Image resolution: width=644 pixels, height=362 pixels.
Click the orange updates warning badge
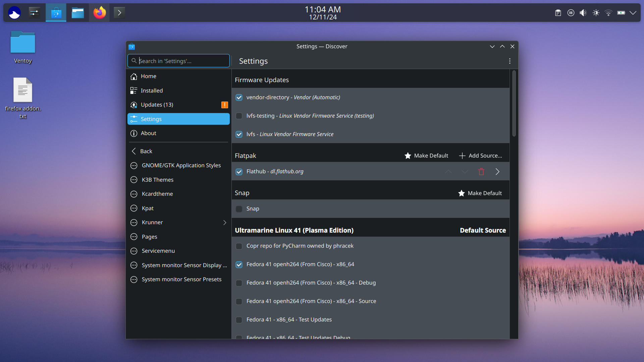pos(224,105)
